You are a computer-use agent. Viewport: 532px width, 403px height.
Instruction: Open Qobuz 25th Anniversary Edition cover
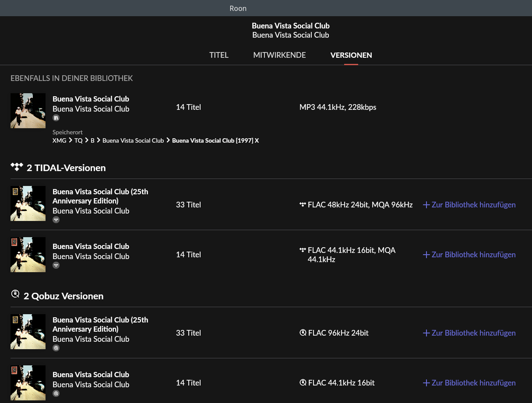(x=28, y=332)
